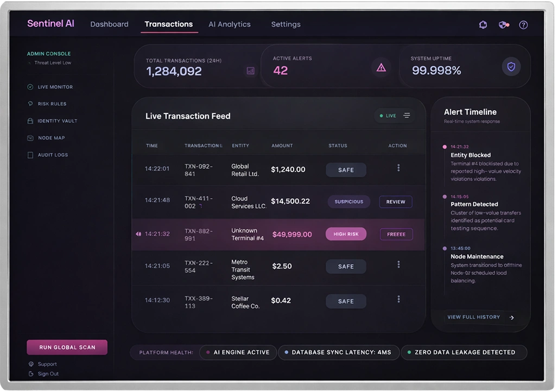Switch to the AI Analytics tab

[229, 24]
